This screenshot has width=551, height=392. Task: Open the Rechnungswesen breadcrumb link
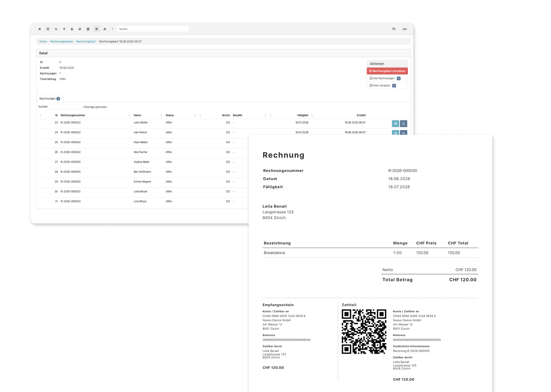pos(62,41)
